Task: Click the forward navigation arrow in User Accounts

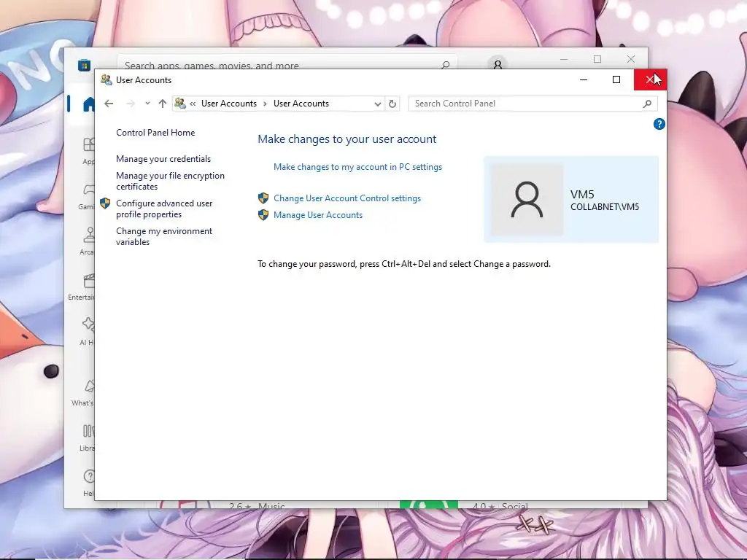Action: (x=130, y=104)
